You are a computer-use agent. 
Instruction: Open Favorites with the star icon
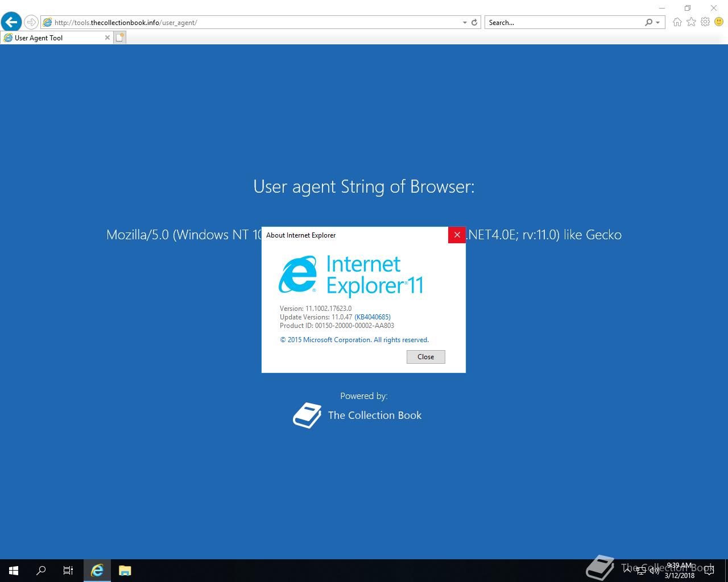[691, 22]
